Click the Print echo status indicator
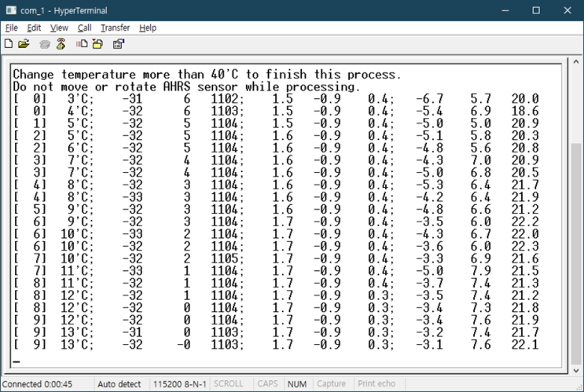The width and height of the screenshot is (584, 392). [x=376, y=384]
